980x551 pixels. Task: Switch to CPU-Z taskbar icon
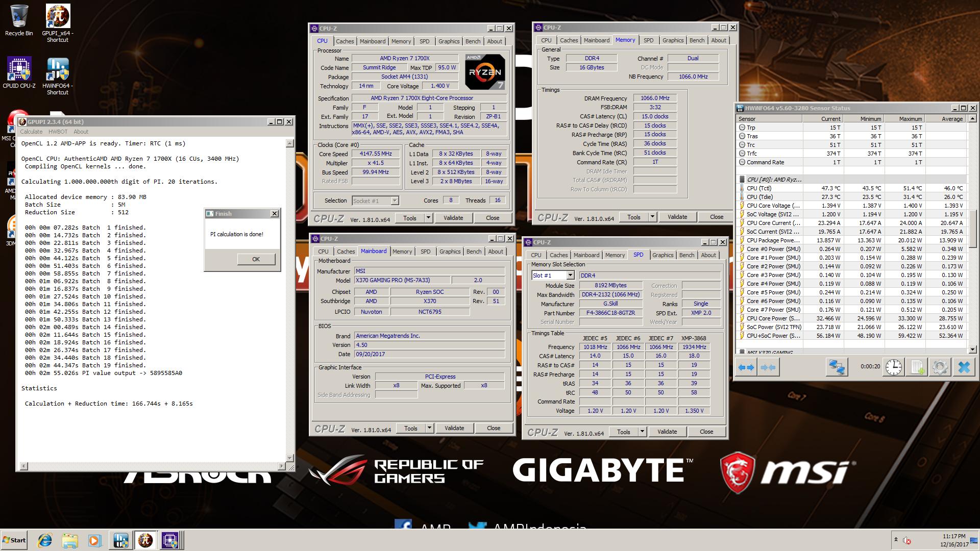(170, 540)
